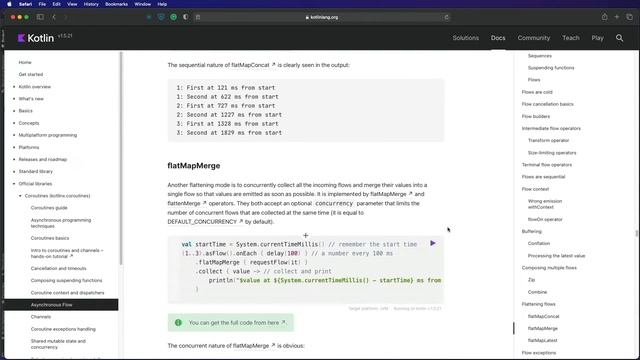Screen dimensions: 640x360
Task: Click the plus expand icon above code block
Action: pyautogui.click(x=305, y=236)
